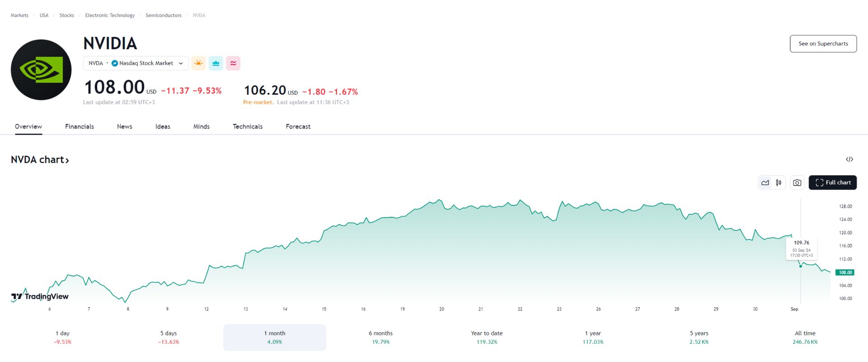Open the NVDA Nasdaq Stock Market dropdown

click(136, 63)
